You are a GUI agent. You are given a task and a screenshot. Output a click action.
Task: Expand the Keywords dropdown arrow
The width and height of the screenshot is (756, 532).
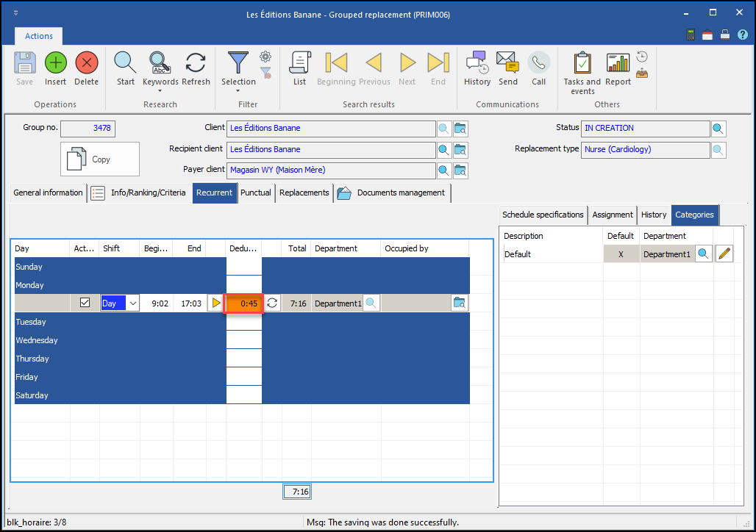pos(160,91)
